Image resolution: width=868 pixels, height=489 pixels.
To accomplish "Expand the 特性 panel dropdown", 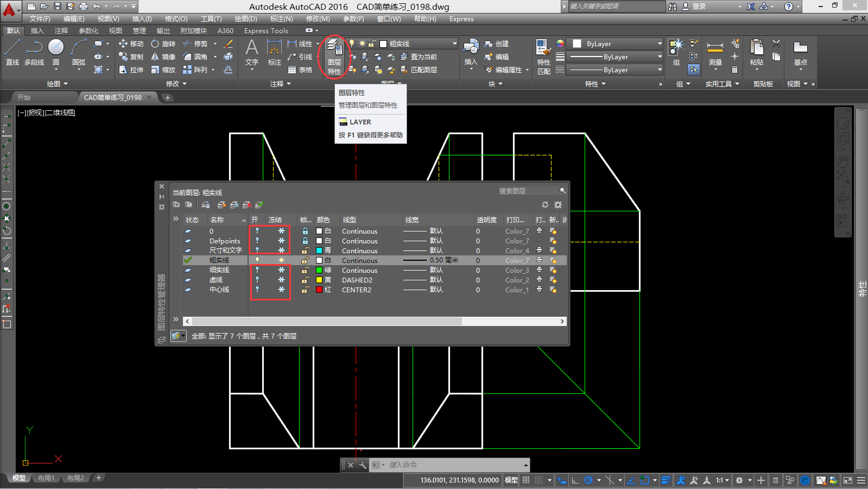I will pyautogui.click(x=595, y=84).
